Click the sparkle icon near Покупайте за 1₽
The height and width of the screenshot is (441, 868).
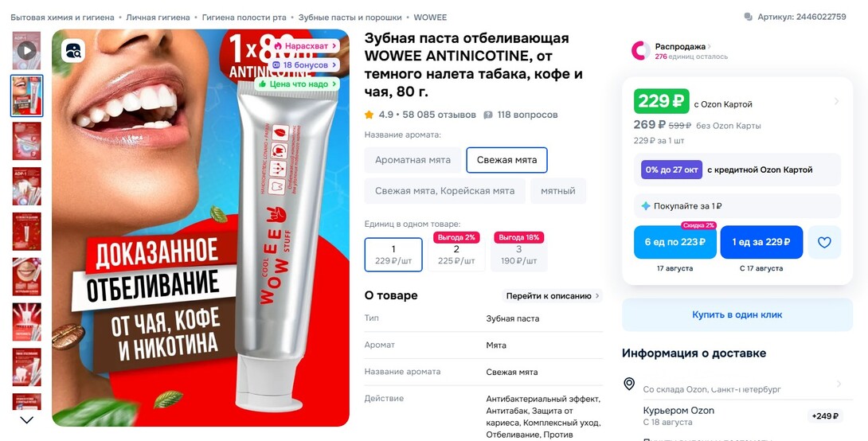point(646,206)
